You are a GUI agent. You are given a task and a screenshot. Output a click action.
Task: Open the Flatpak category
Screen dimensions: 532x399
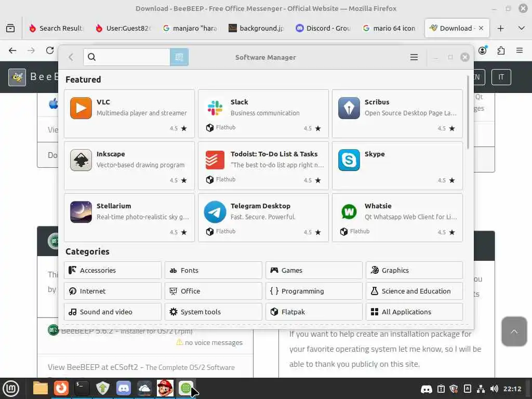pos(314,312)
